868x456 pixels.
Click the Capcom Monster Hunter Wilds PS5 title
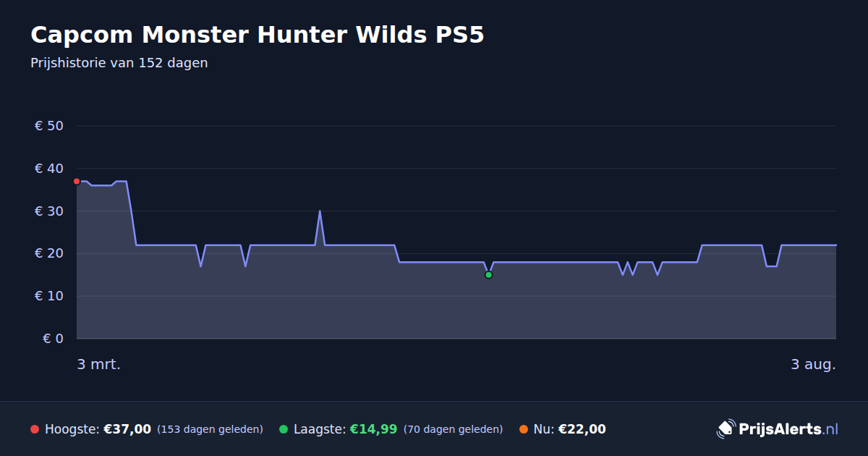257,35
